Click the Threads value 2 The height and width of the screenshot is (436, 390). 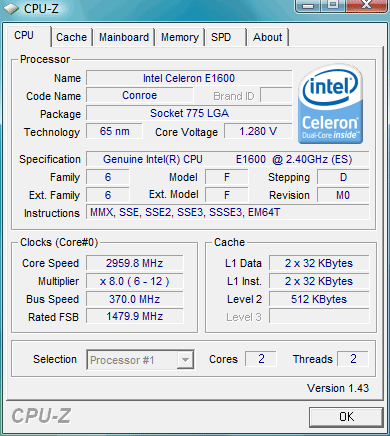(x=353, y=359)
